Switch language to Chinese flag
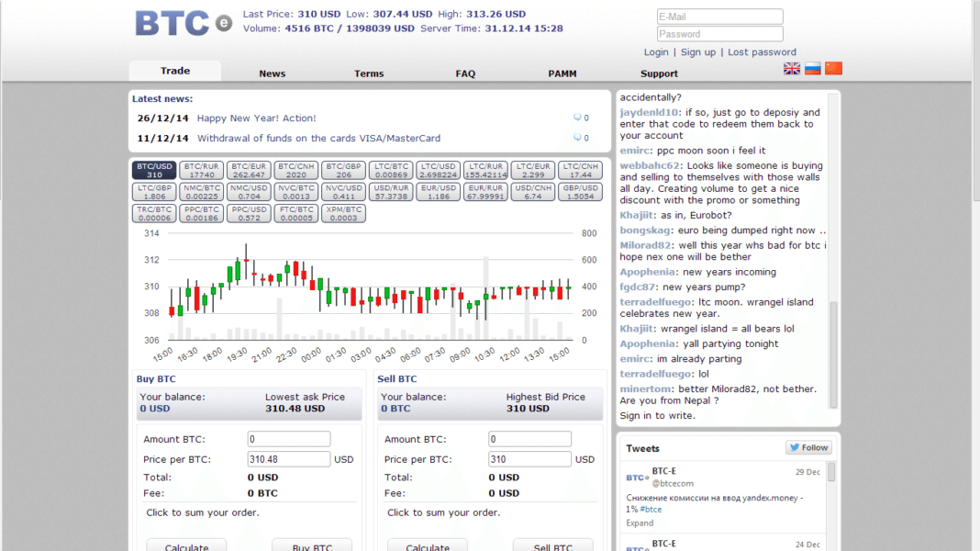Image resolution: width=980 pixels, height=551 pixels. pos(834,69)
